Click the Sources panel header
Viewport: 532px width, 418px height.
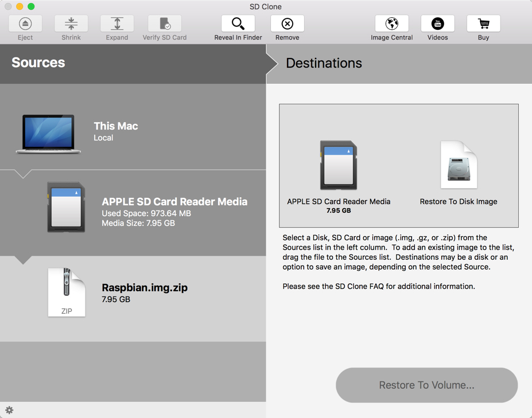[x=133, y=64]
